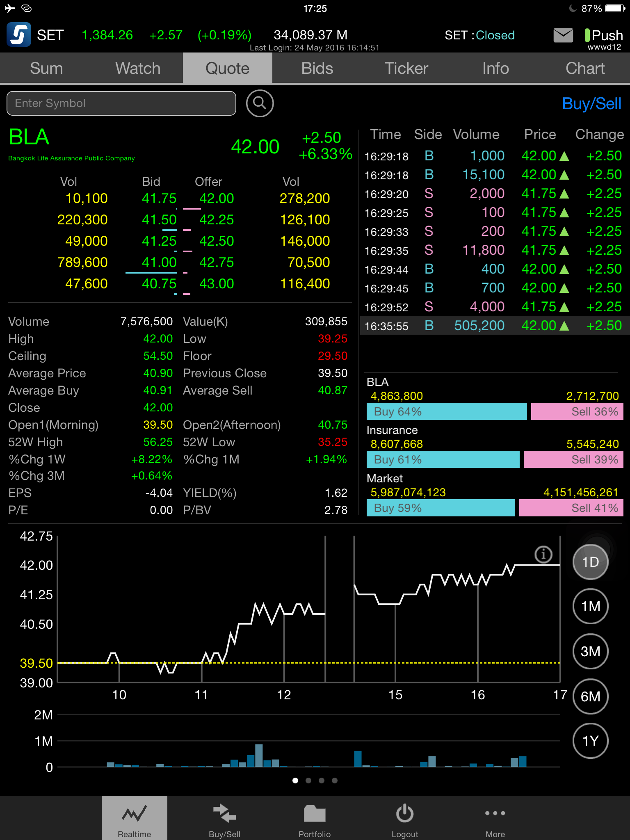Image resolution: width=630 pixels, height=840 pixels.
Task: Tap the bid price 40.75
Action: point(159,284)
